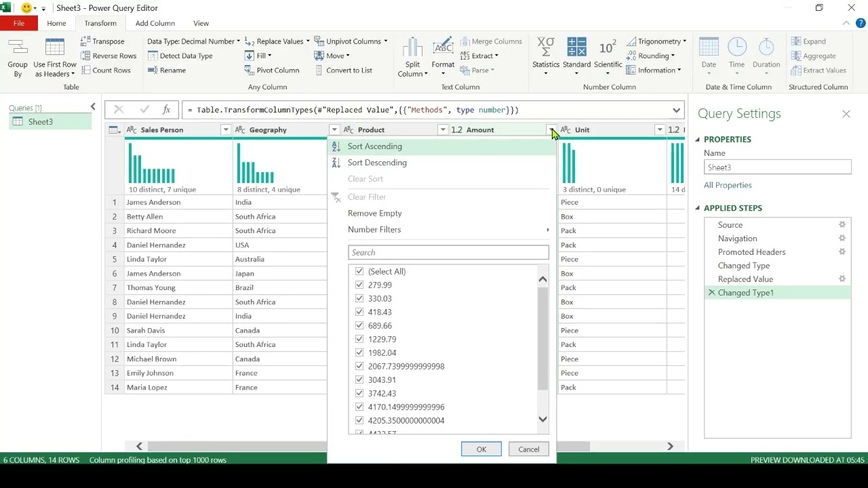Image resolution: width=868 pixels, height=488 pixels.
Task: Open the Duration column tool
Action: click(766, 57)
